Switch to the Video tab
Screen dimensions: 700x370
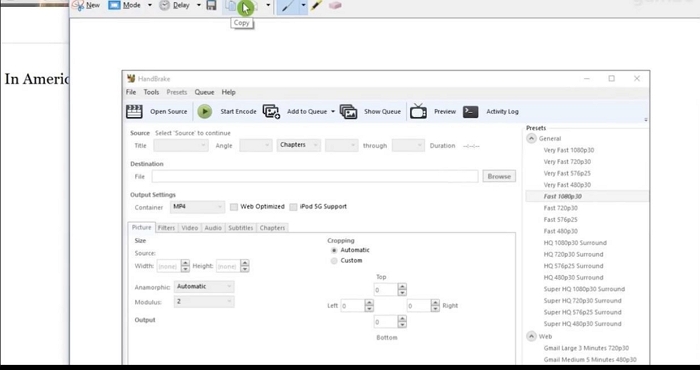coord(189,228)
